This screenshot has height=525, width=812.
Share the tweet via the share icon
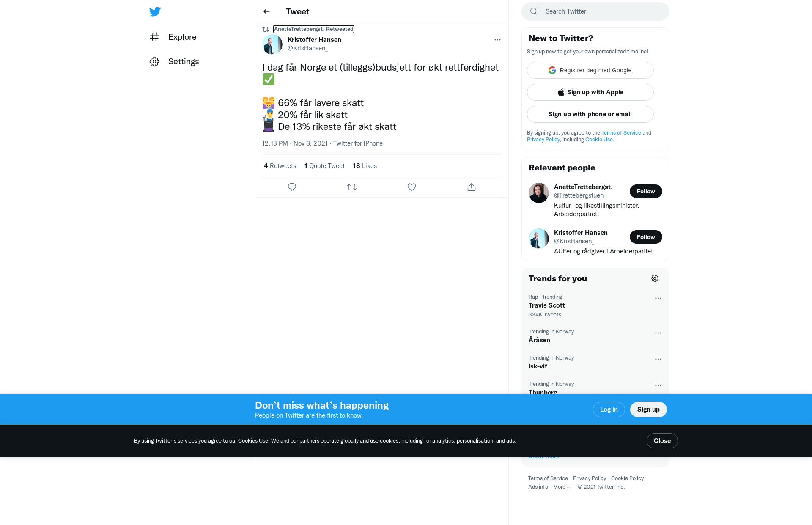(472, 187)
